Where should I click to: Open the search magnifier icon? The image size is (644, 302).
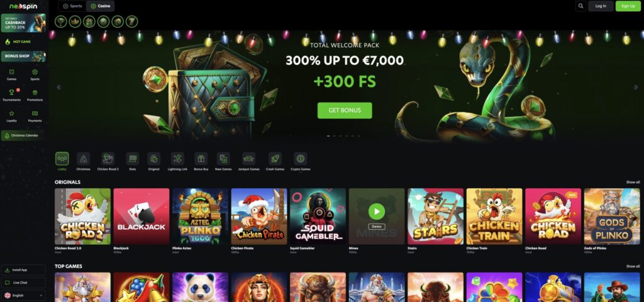(580, 6)
